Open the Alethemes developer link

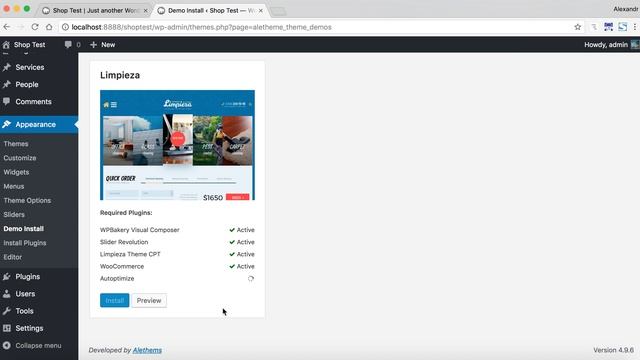tap(147, 350)
